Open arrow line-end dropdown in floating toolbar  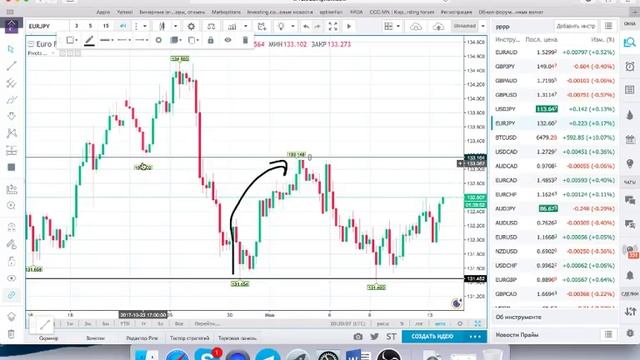pyautogui.click(x=142, y=40)
